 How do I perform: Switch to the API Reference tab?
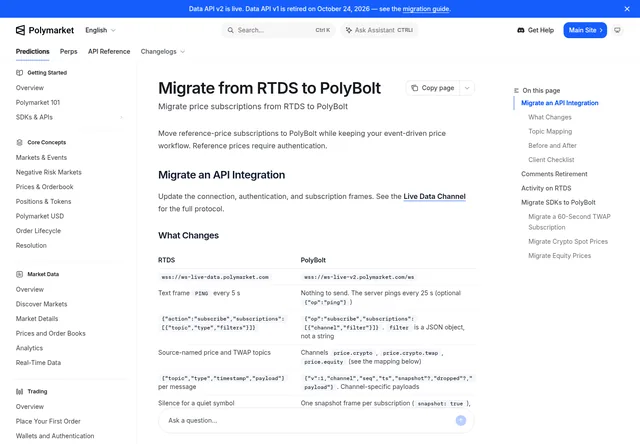[x=109, y=51]
